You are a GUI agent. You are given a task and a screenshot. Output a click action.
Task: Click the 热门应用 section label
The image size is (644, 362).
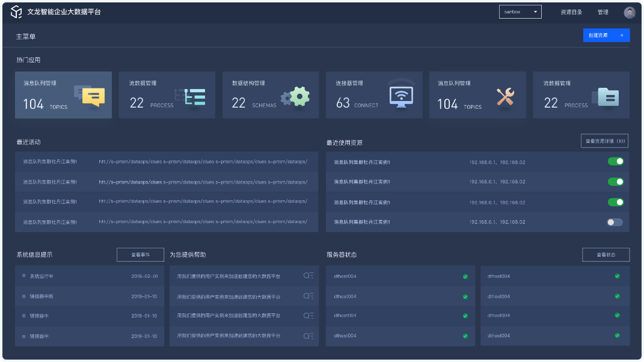28,60
